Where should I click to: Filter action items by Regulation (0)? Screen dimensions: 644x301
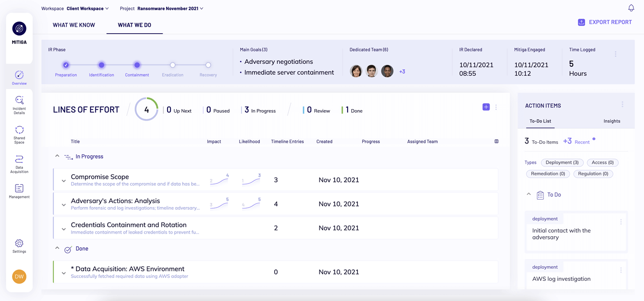click(593, 173)
